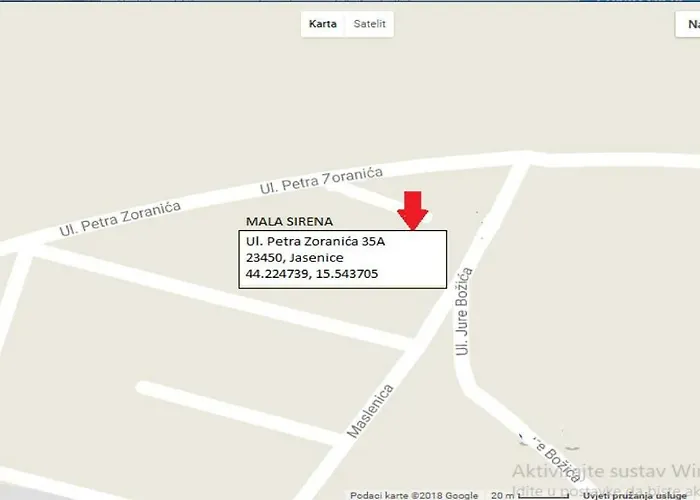Switch to the Karta map view
Screen dimensions: 700x500
323,24
